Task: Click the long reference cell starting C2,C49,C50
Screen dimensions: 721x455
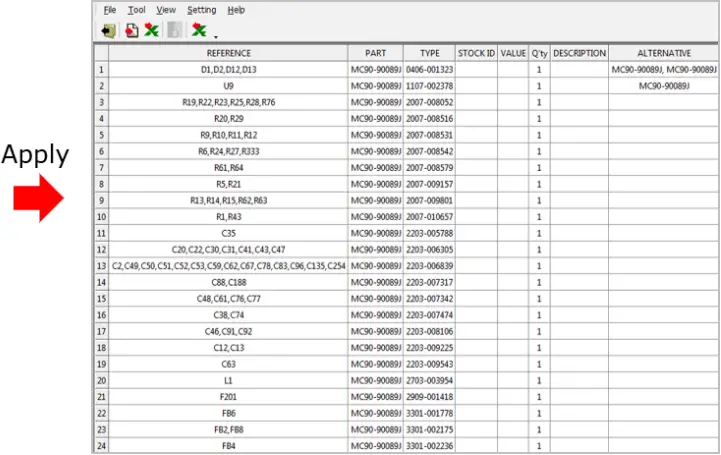Action: click(x=229, y=266)
